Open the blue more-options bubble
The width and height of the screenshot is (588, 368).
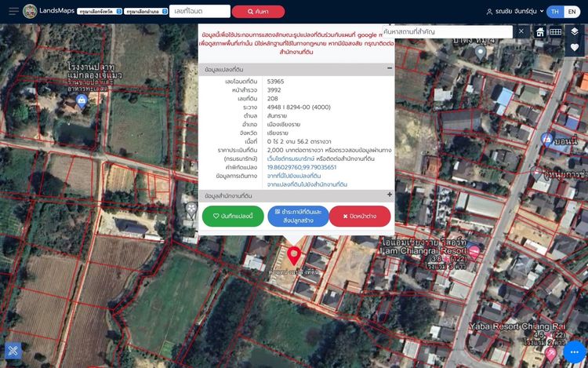pos(575,352)
